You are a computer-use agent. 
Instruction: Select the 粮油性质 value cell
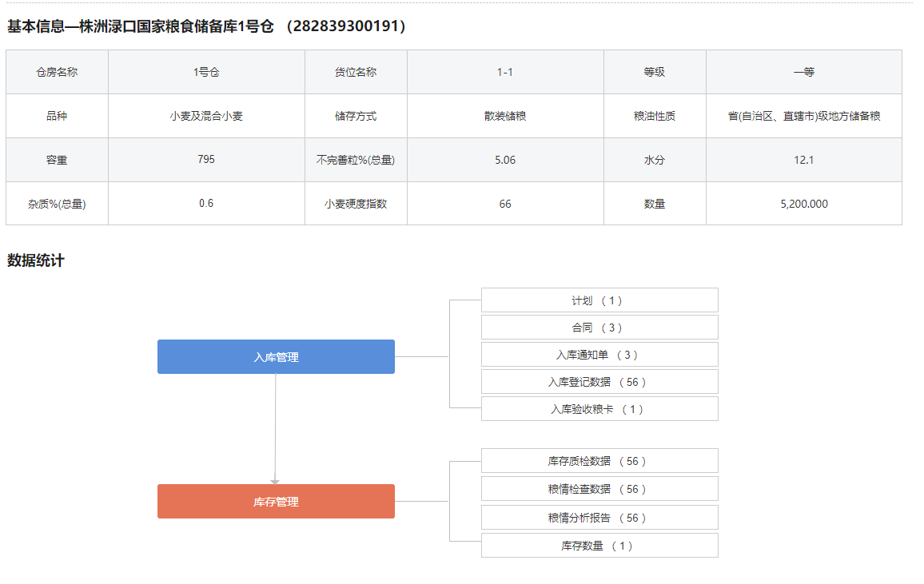803,116
